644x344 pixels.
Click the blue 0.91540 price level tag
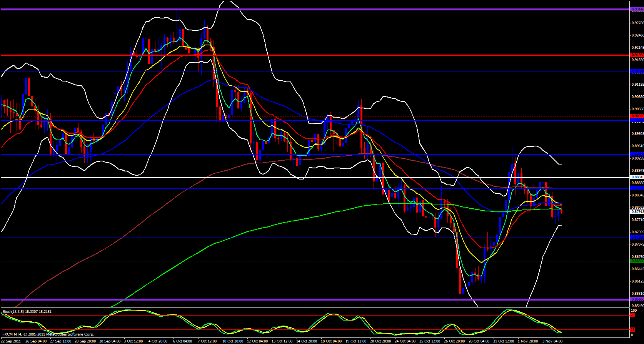point(637,71)
